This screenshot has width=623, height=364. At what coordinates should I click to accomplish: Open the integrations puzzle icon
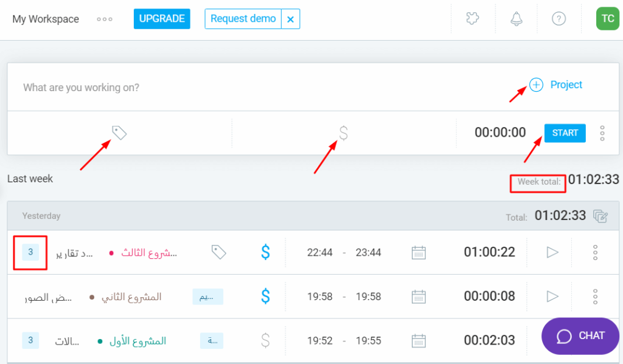point(473,19)
